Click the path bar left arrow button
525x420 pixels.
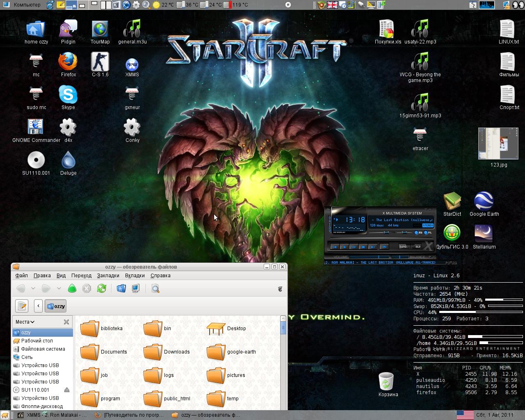38,306
